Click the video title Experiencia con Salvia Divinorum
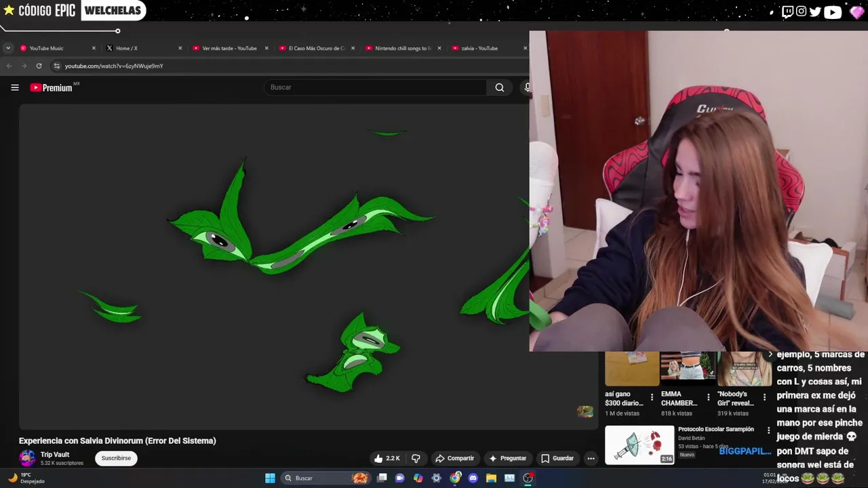 (x=117, y=441)
